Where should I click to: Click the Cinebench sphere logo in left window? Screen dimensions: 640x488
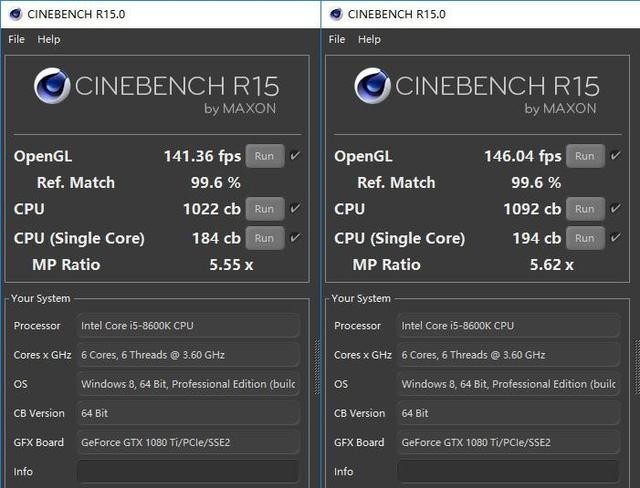(52, 86)
